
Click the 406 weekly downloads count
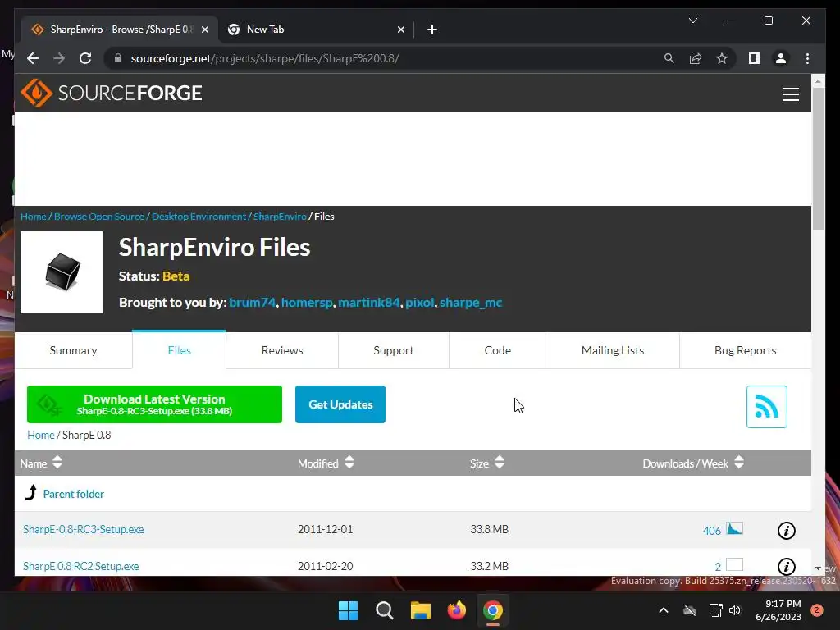(711, 531)
